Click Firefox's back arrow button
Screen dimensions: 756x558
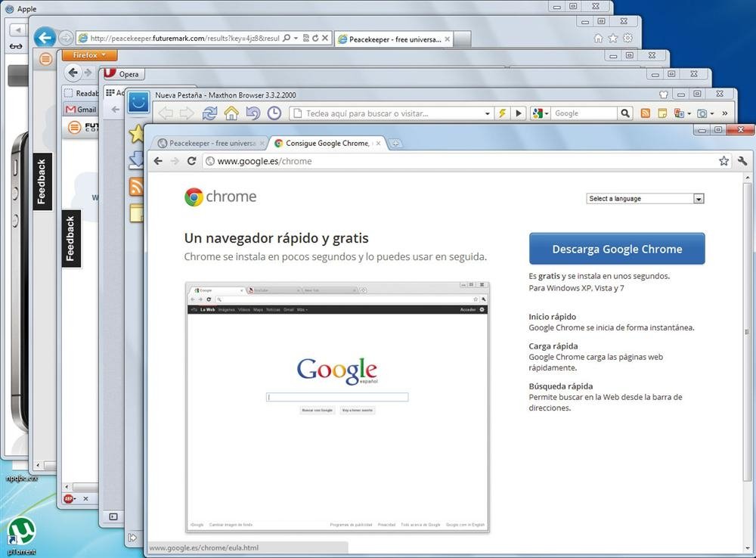pos(73,73)
